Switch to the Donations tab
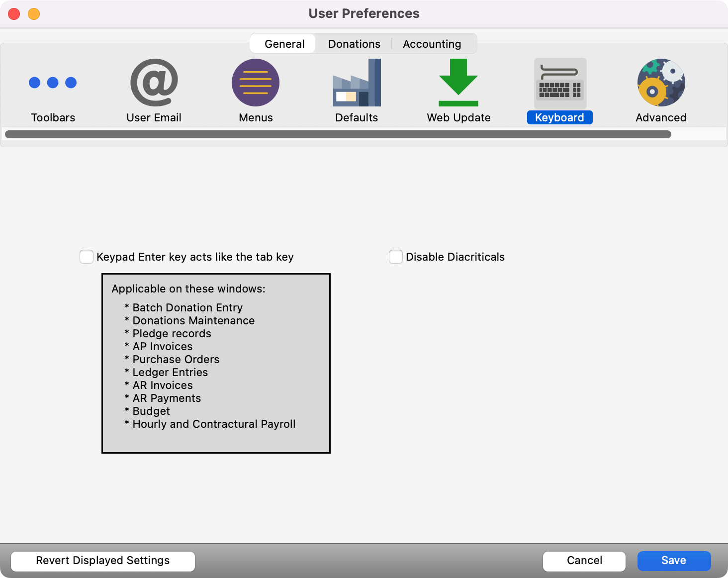Screen dimensions: 728x578 [x=354, y=44]
